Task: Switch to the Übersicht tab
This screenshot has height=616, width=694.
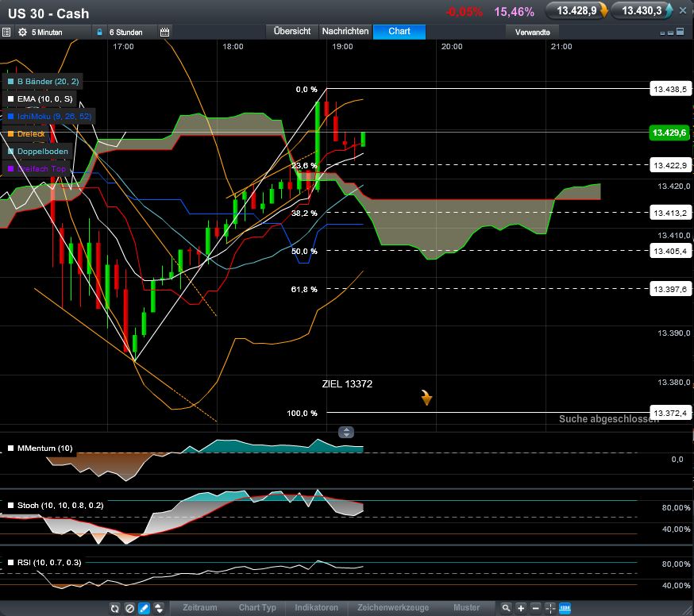Action: tap(292, 32)
